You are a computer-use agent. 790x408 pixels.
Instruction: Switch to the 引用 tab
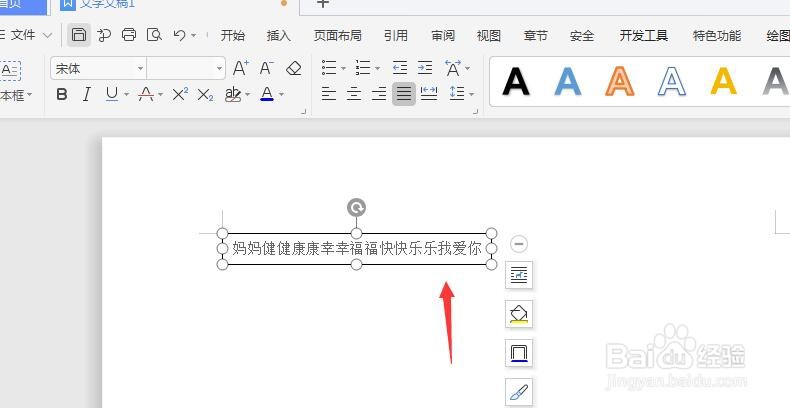[x=396, y=35]
